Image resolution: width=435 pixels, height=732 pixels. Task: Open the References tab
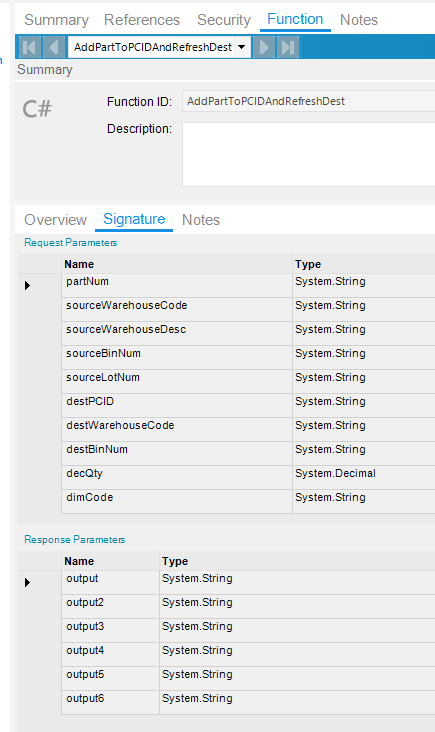click(142, 20)
